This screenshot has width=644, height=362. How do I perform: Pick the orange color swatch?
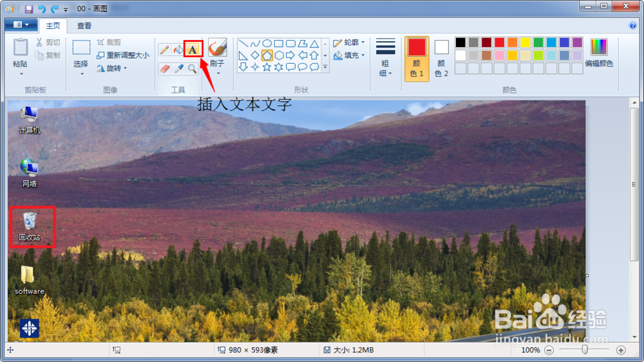tap(513, 43)
